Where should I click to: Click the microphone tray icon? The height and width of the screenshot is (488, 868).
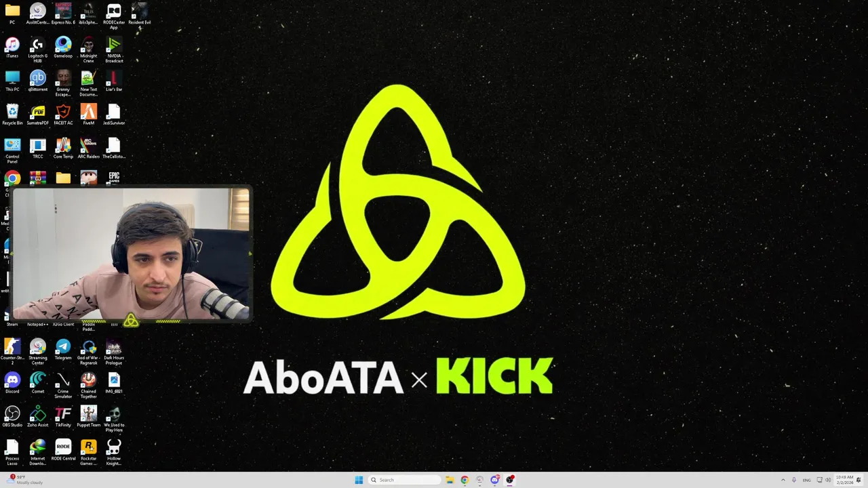[x=794, y=480]
